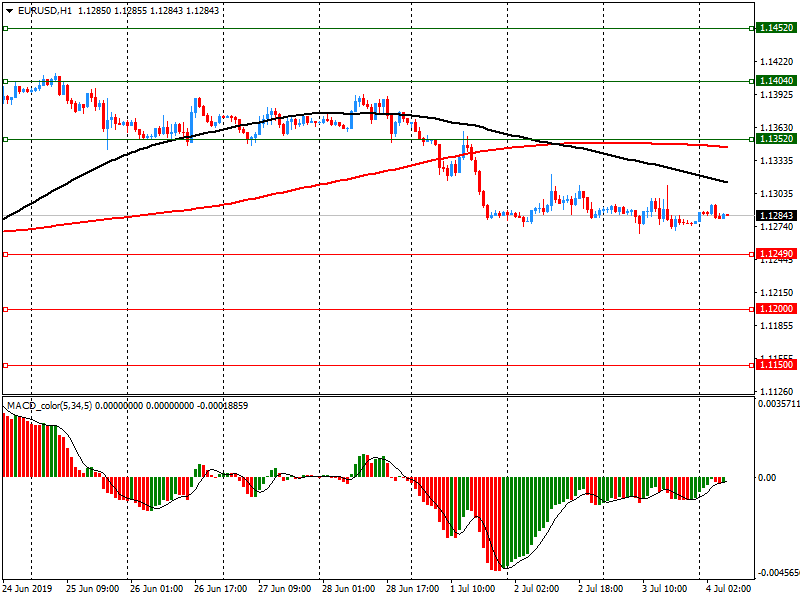Image resolution: width=800 pixels, height=600 pixels.
Task: Click the 2 Jul 18:00 time label
Action: [601, 588]
